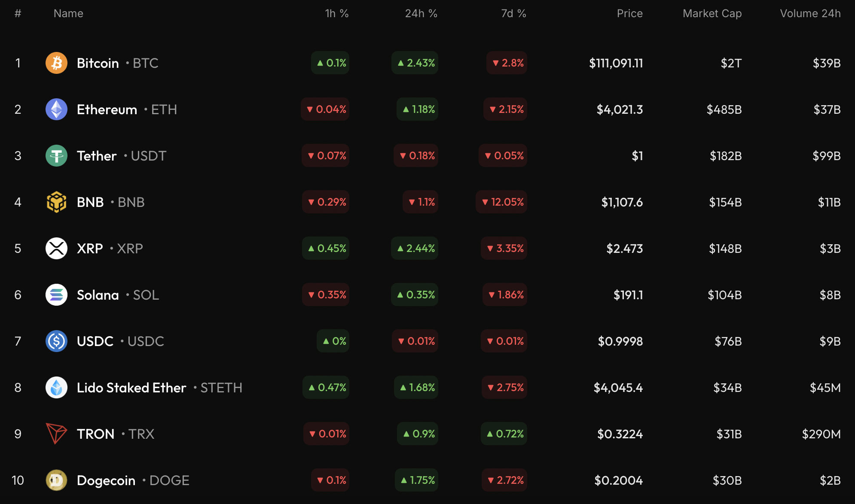Viewport: 855px width, 504px height.
Task: Click the Lido Staked Ether droplet icon
Action: [56, 388]
